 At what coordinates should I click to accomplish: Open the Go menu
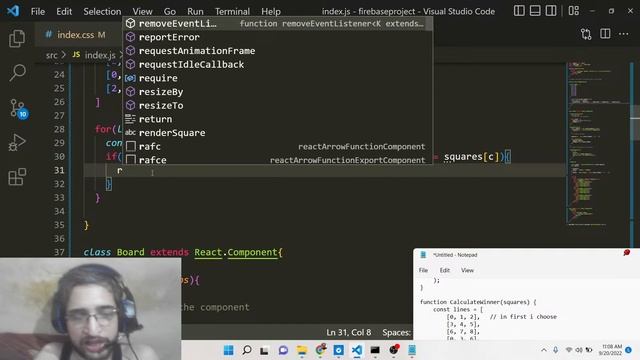(170, 11)
